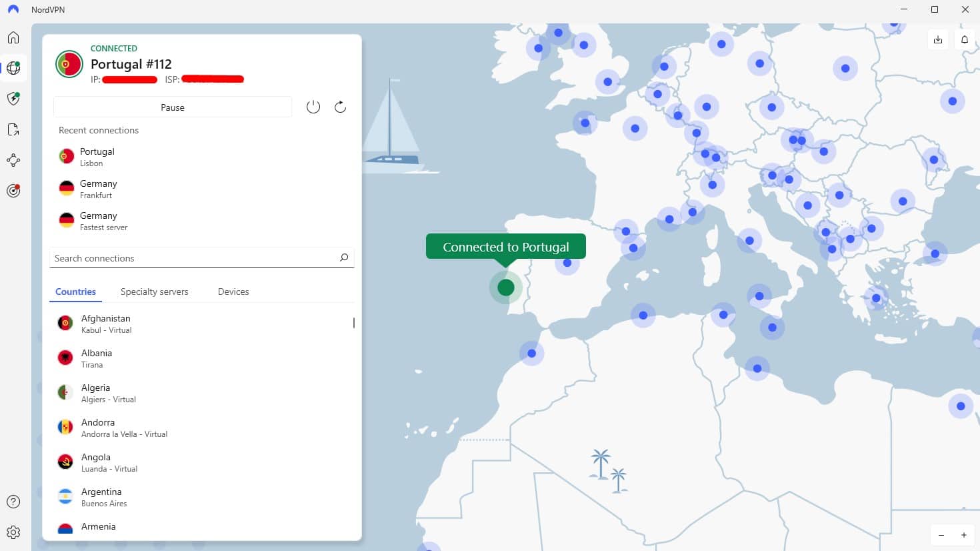
Task: Click the search magnifier icon
Action: click(x=344, y=257)
